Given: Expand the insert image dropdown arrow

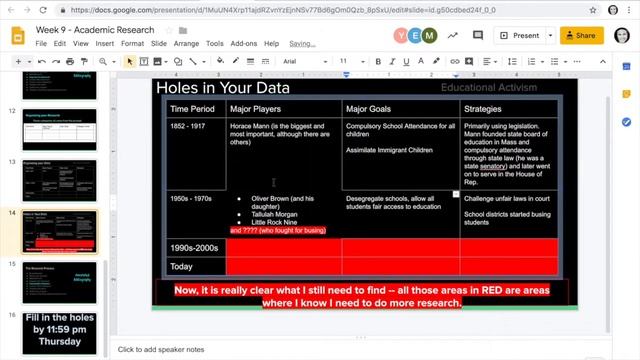Looking at the screenshot, I should [166, 62].
